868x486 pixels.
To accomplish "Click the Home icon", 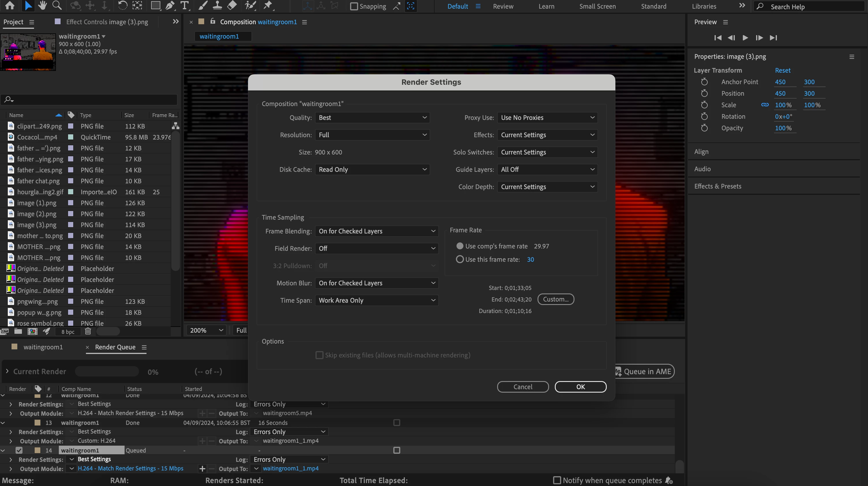I will (x=10, y=5).
